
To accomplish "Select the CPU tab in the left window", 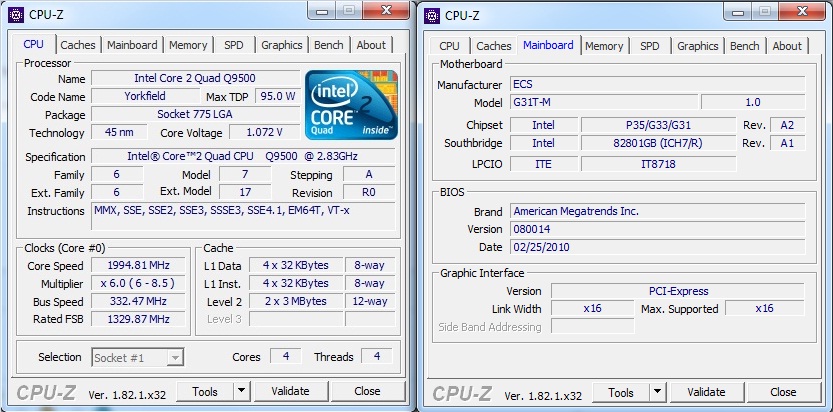I will (x=34, y=44).
